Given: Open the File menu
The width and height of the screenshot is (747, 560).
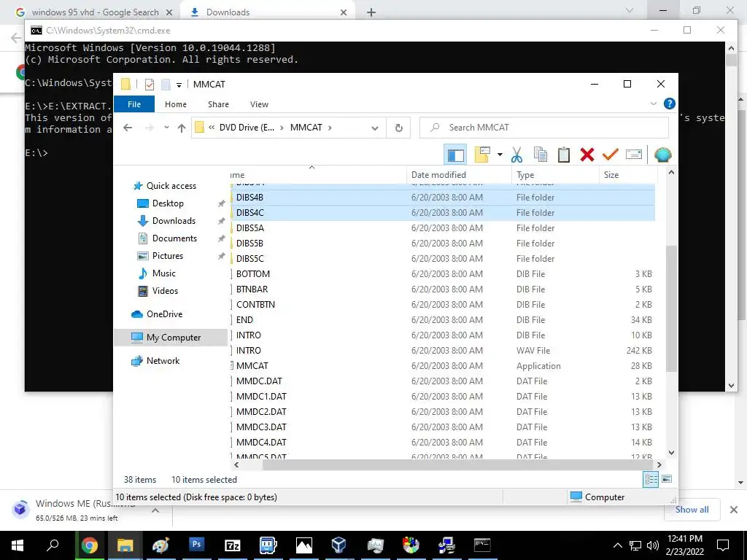Looking at the screenshot, I should 134,104.
